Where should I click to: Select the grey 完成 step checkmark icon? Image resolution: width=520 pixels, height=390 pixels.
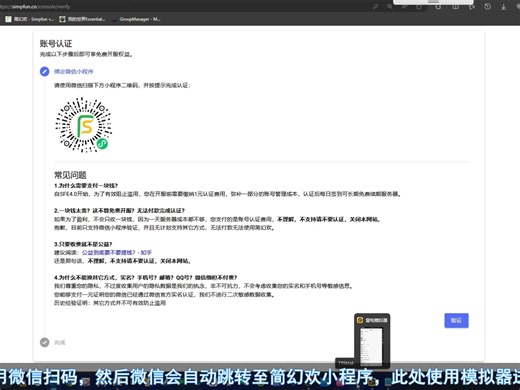point(45,342)
